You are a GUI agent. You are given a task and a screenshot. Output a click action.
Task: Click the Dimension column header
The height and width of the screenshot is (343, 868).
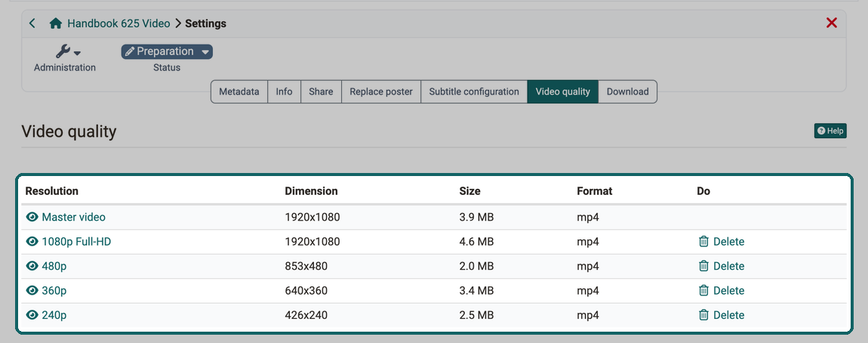(x=311, y=191)
